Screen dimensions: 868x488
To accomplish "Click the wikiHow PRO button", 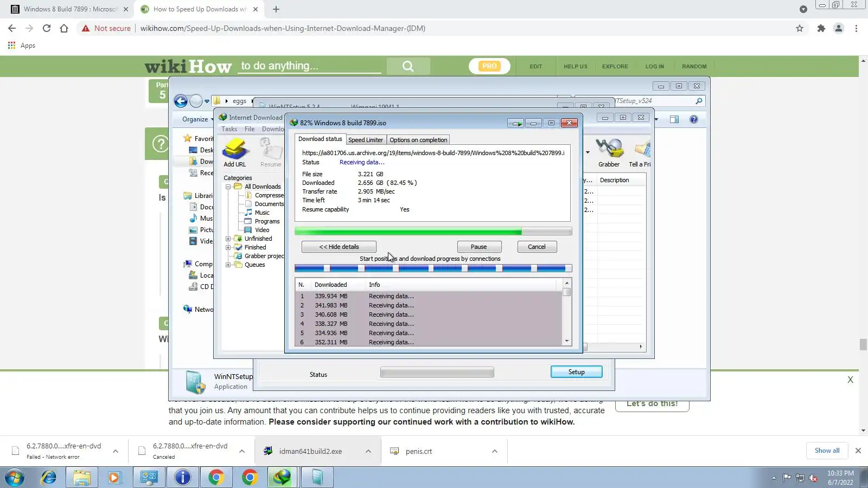I will (x=489, y=66).
